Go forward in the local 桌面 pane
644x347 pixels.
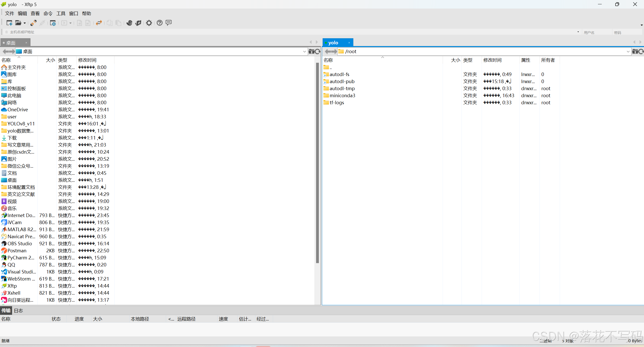coord(12,52)
